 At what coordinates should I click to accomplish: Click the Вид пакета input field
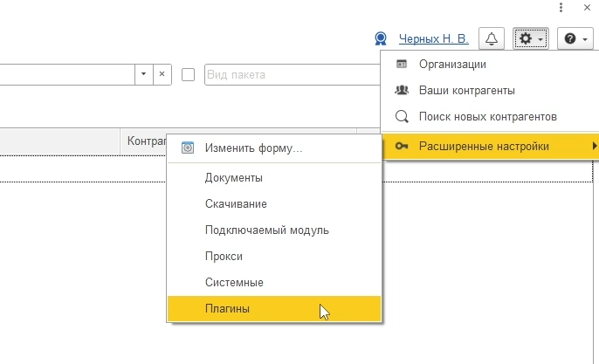[293, 74]
